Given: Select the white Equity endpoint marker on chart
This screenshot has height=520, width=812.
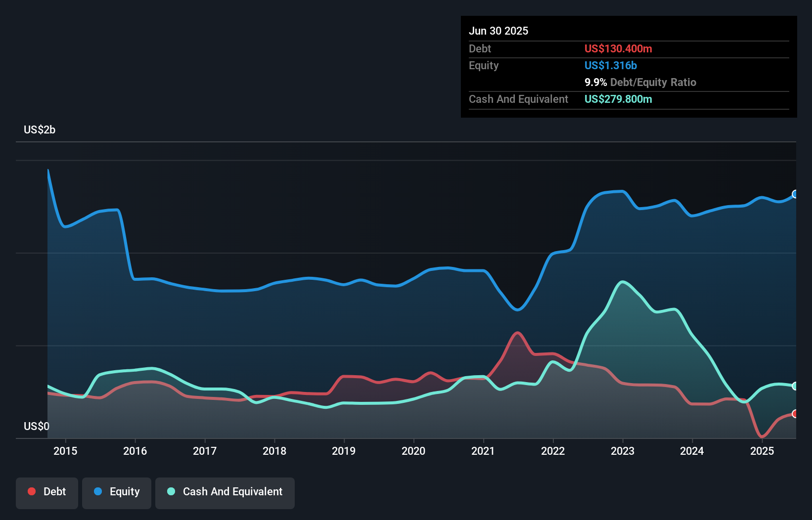Looking at the screenshot, I should (795, 194).
